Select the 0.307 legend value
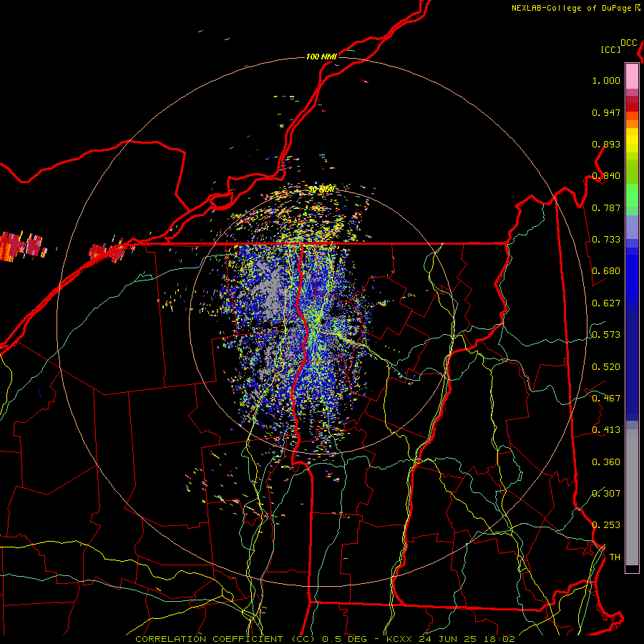 tap(606, 493)
